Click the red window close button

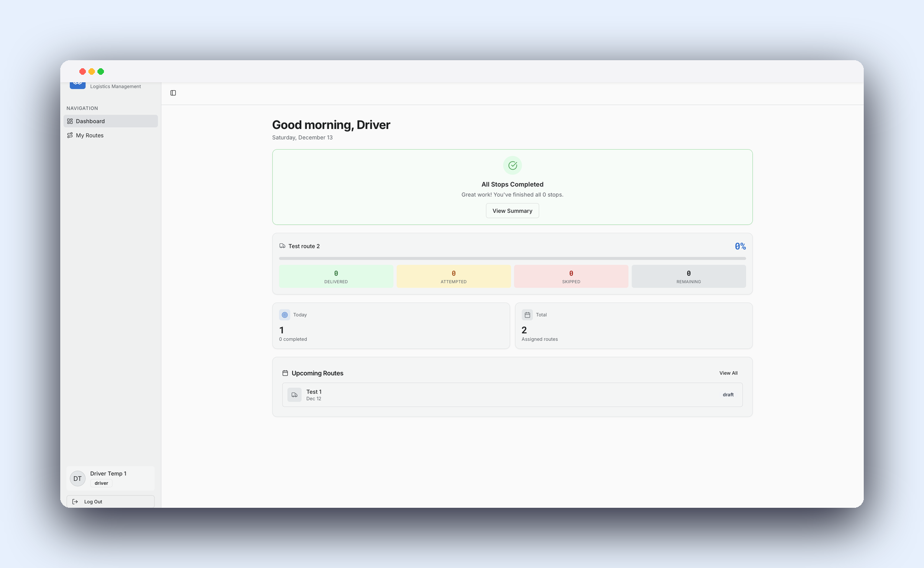pos(82,72)
